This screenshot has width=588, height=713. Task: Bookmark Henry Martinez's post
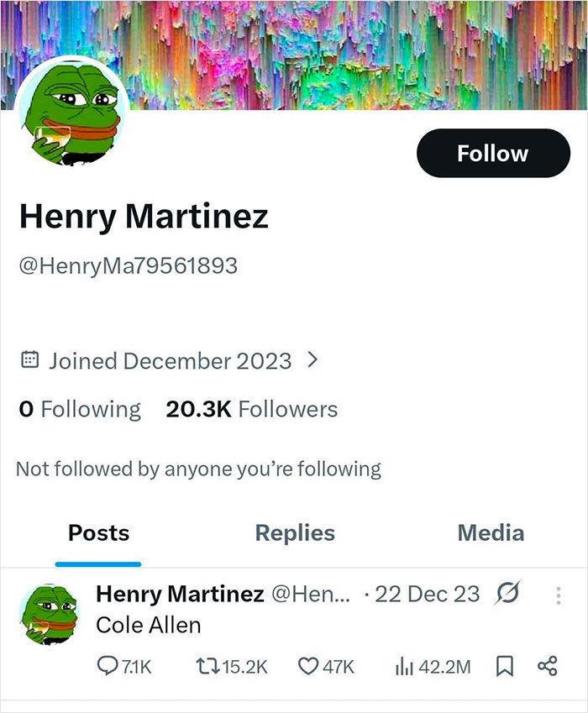pos(505,664)
